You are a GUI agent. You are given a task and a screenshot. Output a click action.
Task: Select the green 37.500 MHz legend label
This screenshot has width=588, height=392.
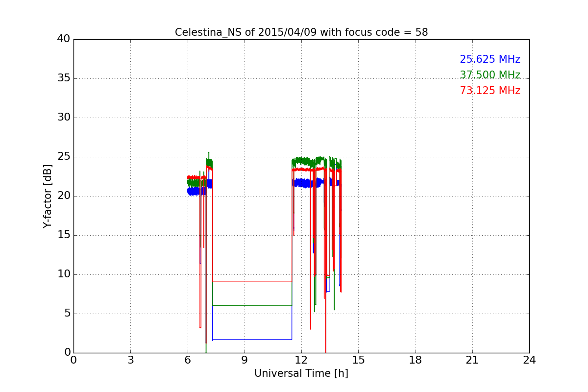tap(490, 75)
